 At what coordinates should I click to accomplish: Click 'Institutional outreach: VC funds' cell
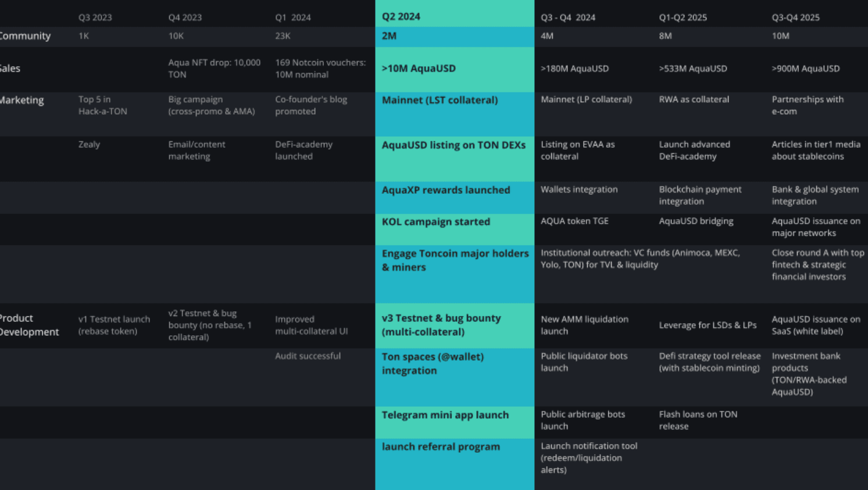[x=640, y=258]
